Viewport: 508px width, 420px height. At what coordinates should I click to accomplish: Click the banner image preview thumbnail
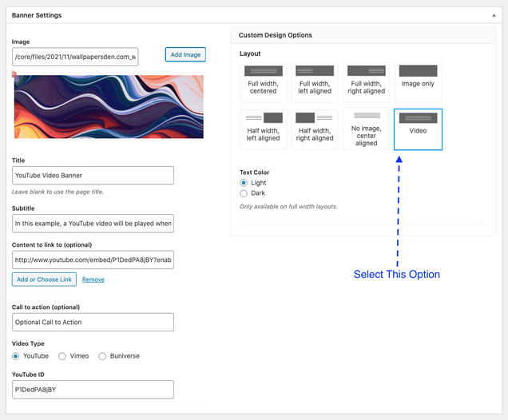pos(109,107)
